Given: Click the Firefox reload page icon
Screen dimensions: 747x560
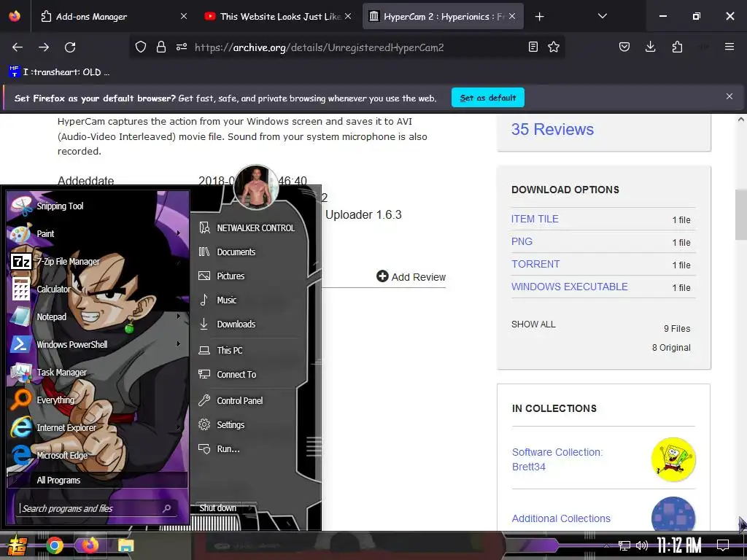Looking at the screenshot, I should pos(70,47).
